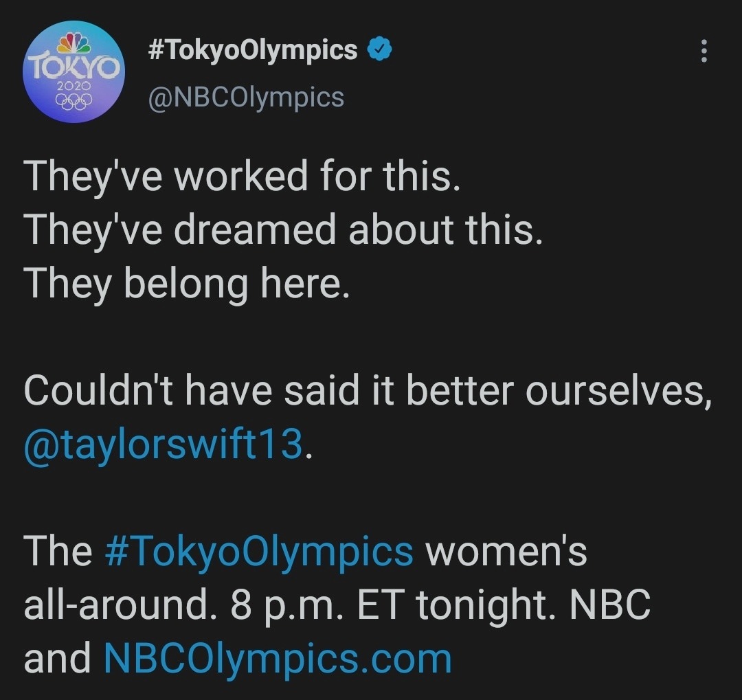The height and width of the screenshot is (700, 742).
Task: Click the blue verified checkmark badge
Action: [380, 49]
